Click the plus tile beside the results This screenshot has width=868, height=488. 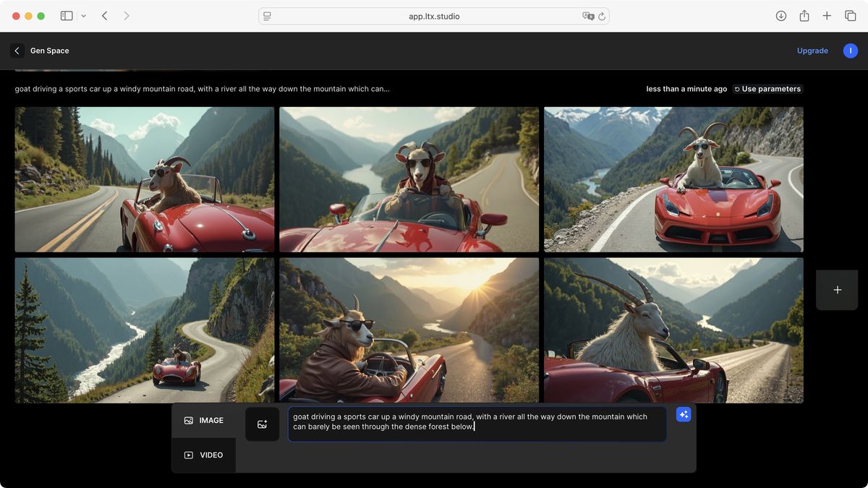837,290
